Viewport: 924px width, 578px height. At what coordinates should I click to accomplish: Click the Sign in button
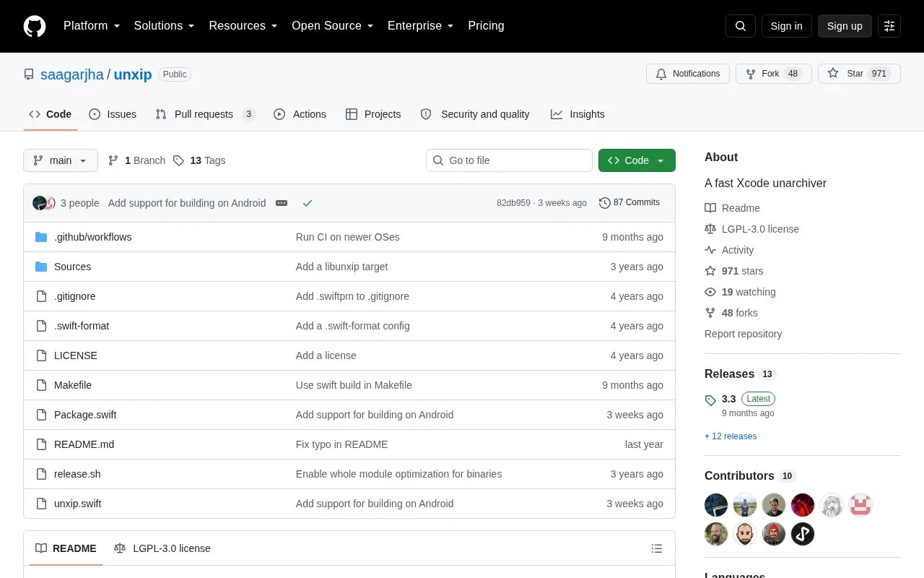(786, 26)
